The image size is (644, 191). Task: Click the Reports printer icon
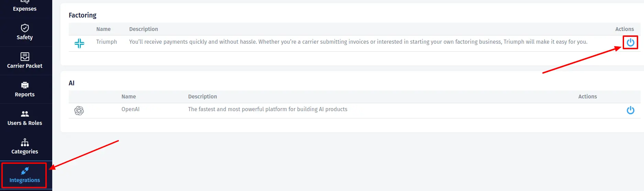[25, 85]
